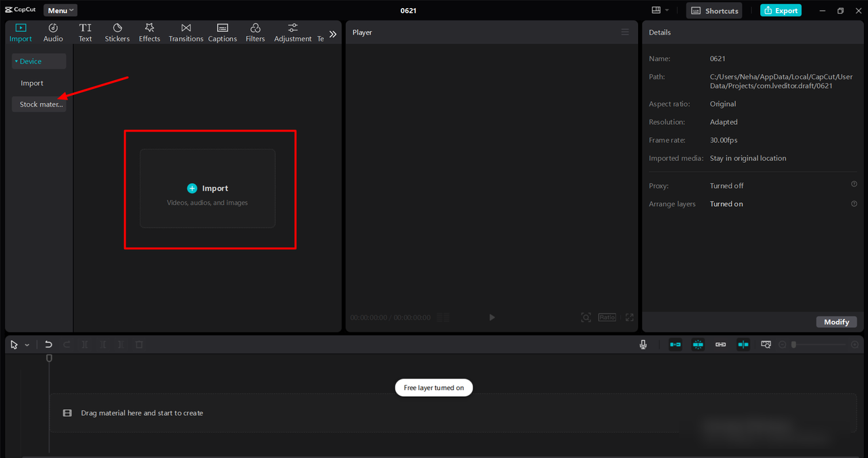The image size is (868, 458).
Task: Open the Audio tab
Action: click(x=53, y=33)
